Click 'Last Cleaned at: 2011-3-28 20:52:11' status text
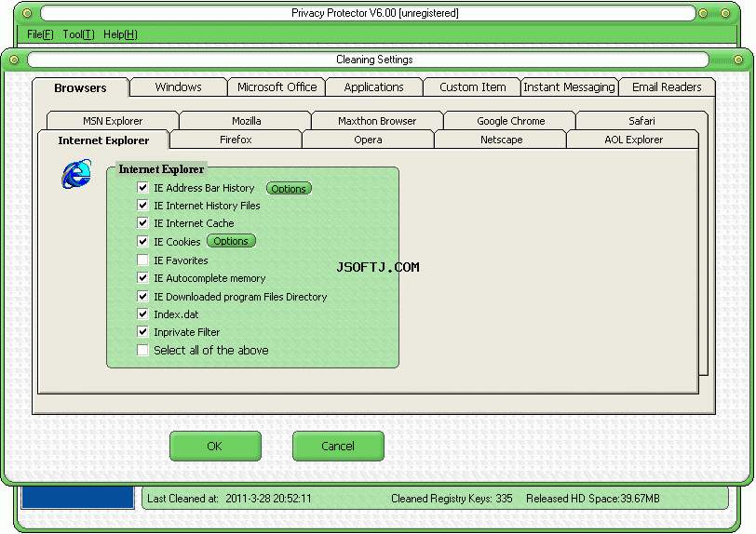Viewport: 756px width, 534px height. click(x=229, y=499)
